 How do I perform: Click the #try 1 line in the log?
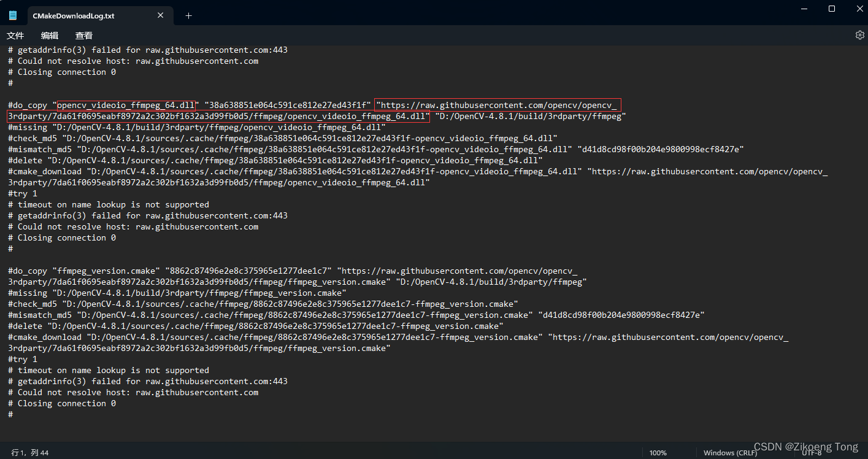pyautogui.click(x=22, y=193)
